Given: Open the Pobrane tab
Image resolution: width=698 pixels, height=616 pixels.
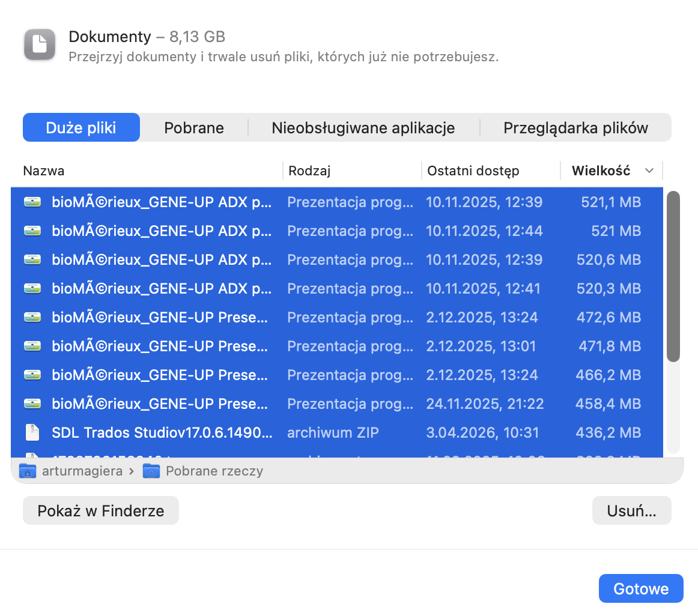Looking at the screenshot, I should pyautogui.click(x=193, y=128).
